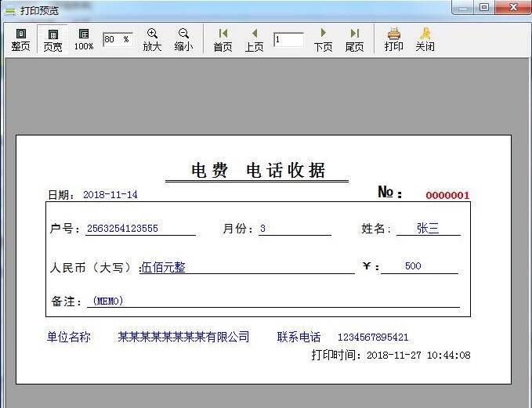Jump to 尾页 last page

pyautogui.click(x=355, y=39)
